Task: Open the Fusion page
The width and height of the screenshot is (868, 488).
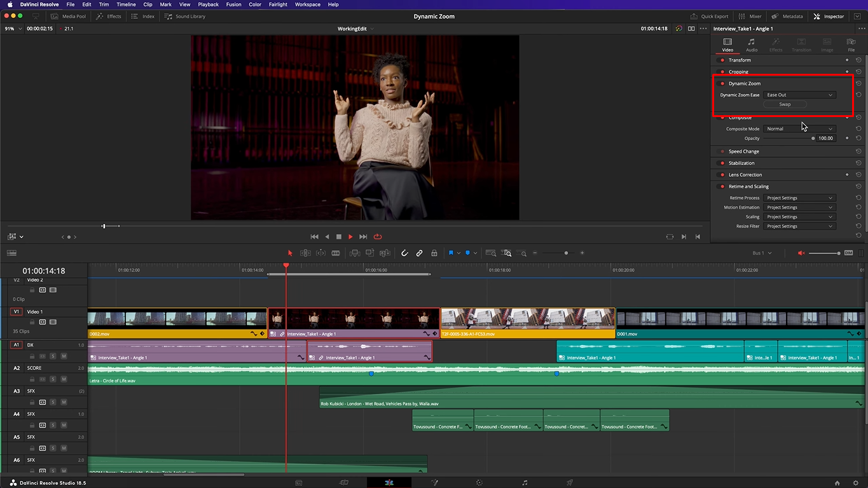Action: click(x=435, y=483)
